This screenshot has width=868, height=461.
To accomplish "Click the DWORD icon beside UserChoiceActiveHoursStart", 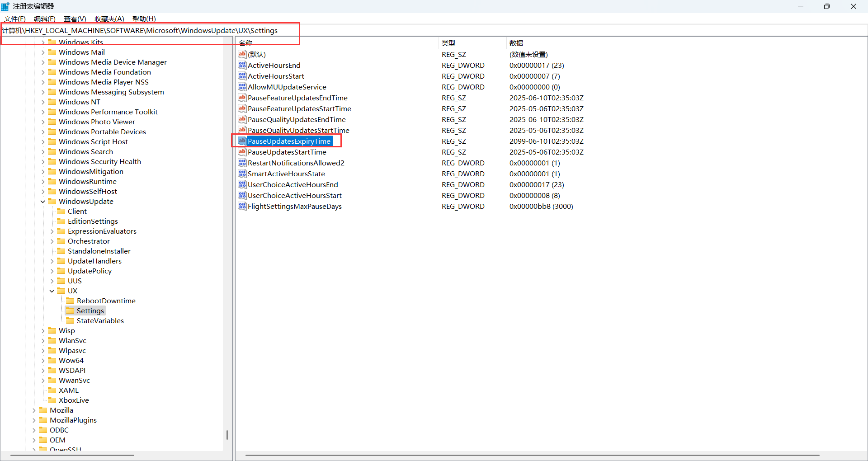I will pos(242,195).
